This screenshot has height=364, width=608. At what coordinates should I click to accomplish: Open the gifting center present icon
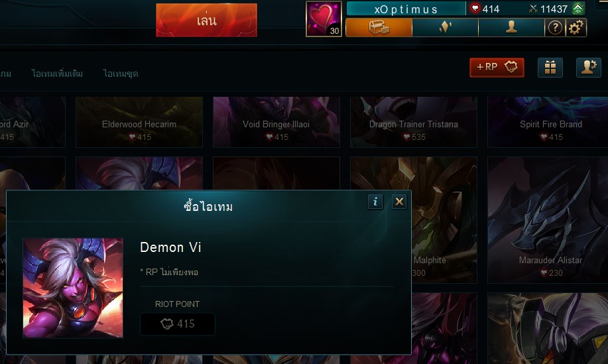tap(550, 68)
